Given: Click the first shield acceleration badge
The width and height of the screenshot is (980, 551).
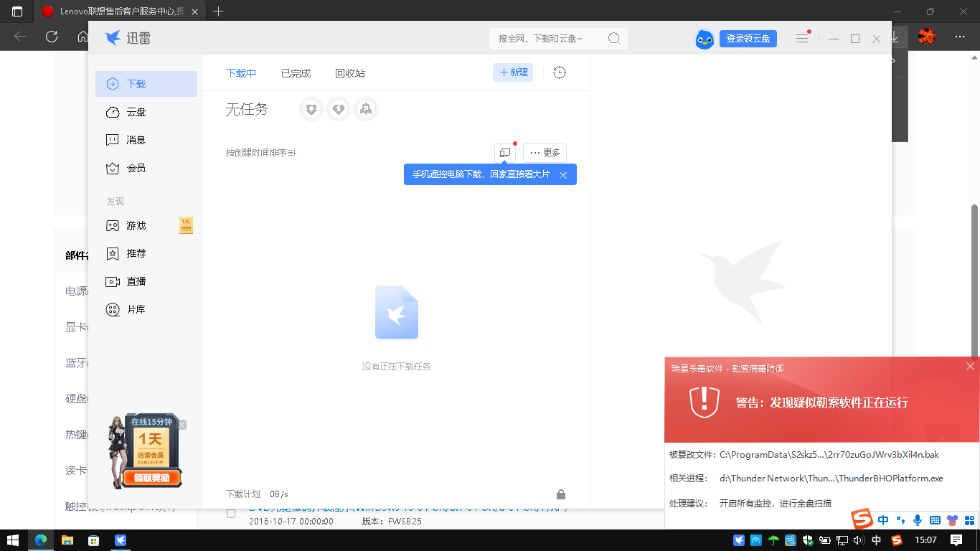Looking at the screenshot, I should point(311,109).
